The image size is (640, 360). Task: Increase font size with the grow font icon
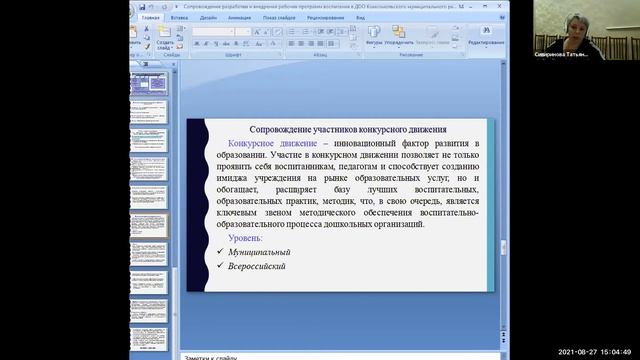click(257, 32)
